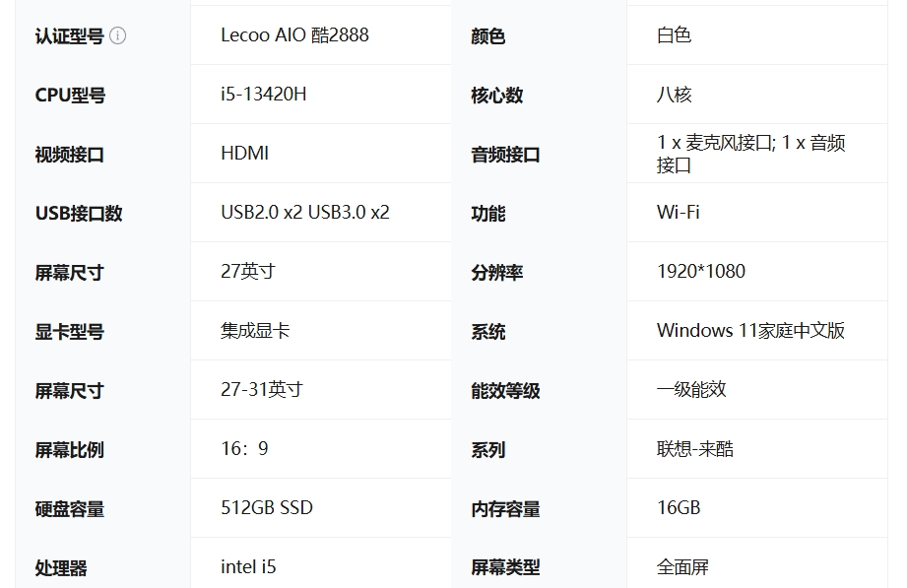907x588 pixels.
Task: Select the value 集成显卡
Action: pyautogui.click(x=255, y=331)
